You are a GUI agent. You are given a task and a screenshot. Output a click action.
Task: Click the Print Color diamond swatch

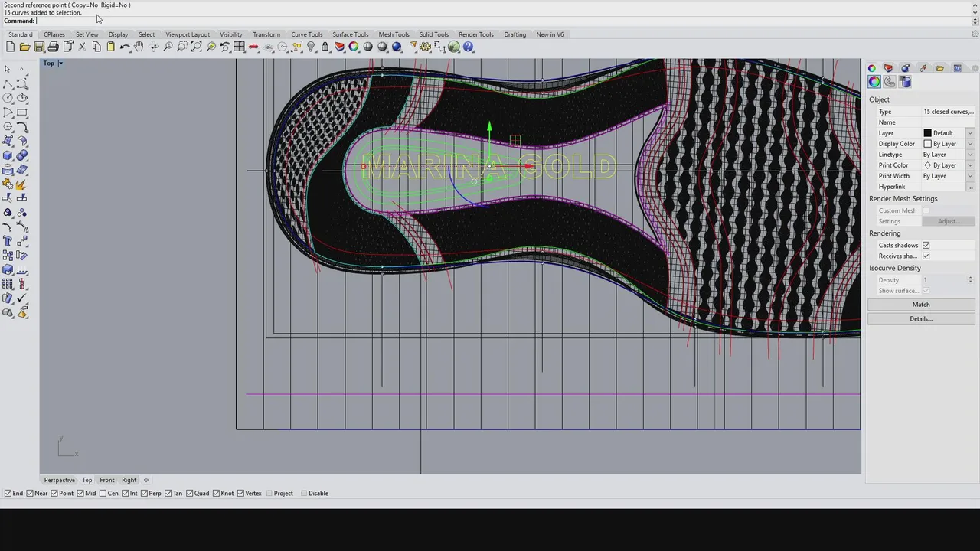point(927,165)
